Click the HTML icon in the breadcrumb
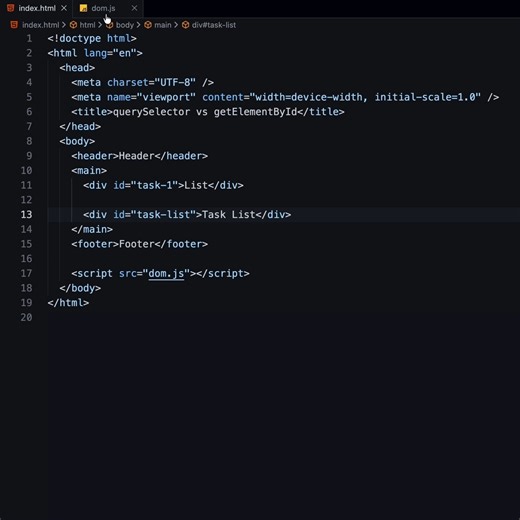This screenshot has height=520, width=520. pos(14,25)
